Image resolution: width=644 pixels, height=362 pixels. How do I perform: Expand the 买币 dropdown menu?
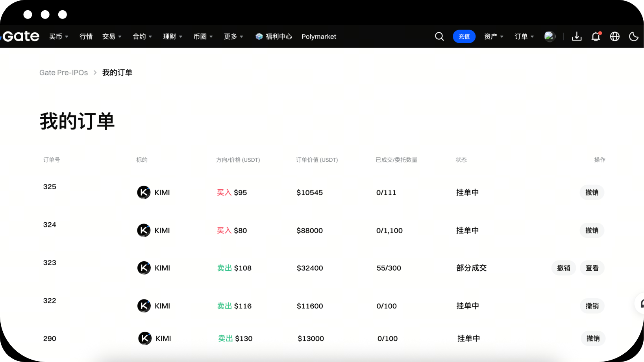coord(59,37)
